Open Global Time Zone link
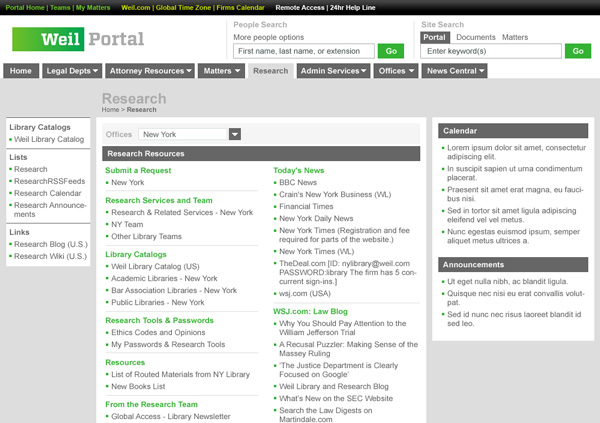The image size is (600, 423). click(x=183, y=7)
